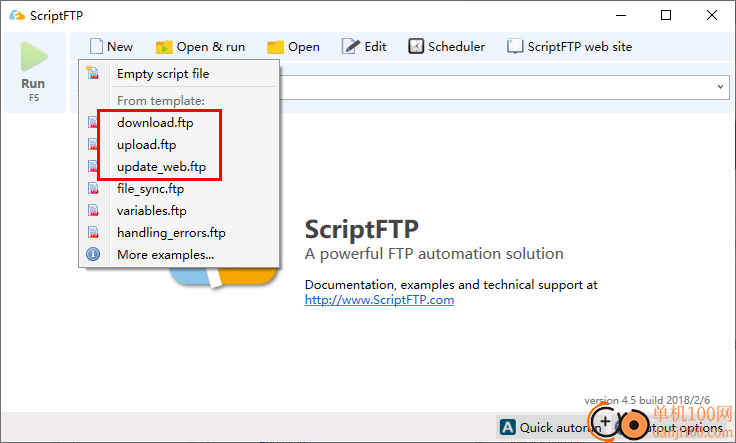
Task: Click the Quick autorun button
Action: pyautogui.click(x=550, y=428)
